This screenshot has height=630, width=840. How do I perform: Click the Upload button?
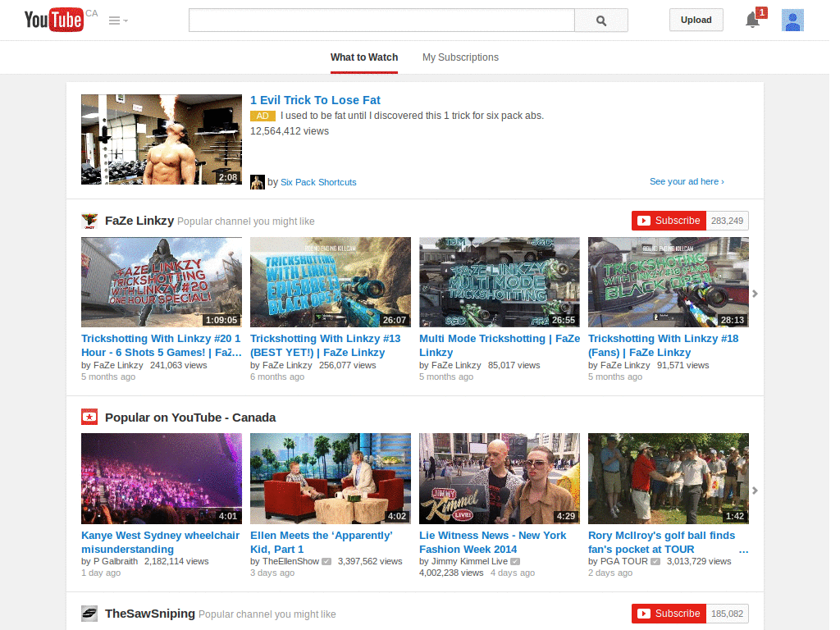click(696, 20)
